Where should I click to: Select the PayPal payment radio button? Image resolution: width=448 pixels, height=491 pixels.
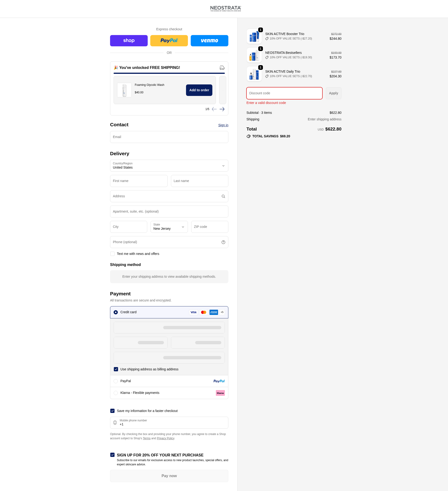pyautogui.click(x=116, y=381)
